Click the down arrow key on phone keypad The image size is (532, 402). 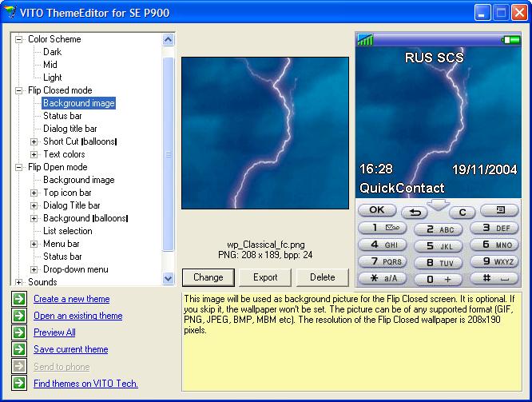pyautogui.click(x=439, y=205)
